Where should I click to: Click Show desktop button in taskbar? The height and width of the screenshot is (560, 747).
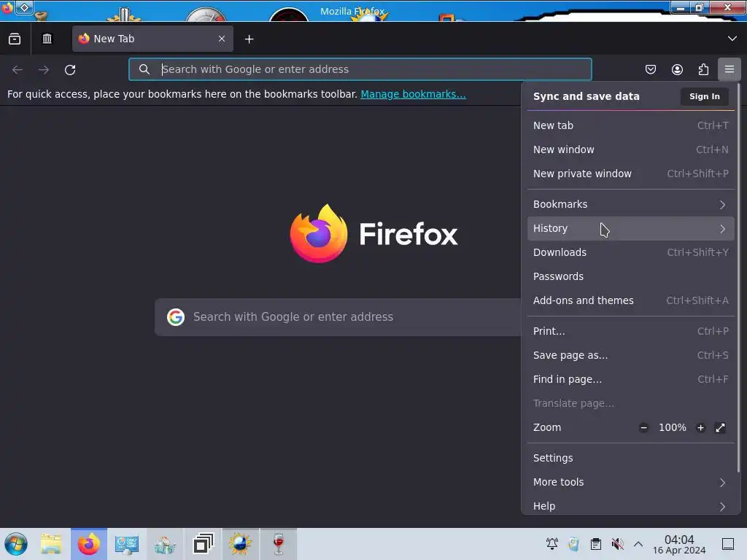tap(728, 544)
